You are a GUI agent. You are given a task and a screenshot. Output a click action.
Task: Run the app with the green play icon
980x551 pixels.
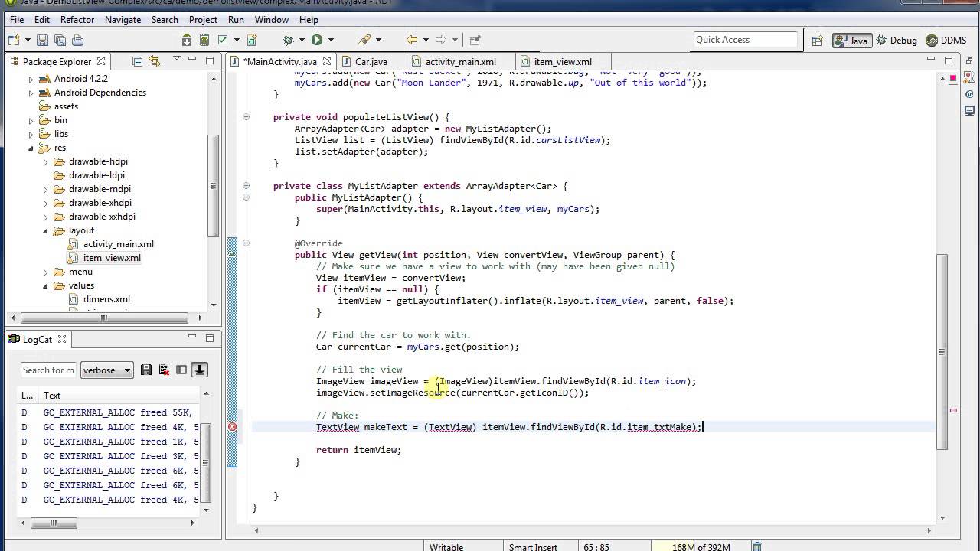[316, 40]
